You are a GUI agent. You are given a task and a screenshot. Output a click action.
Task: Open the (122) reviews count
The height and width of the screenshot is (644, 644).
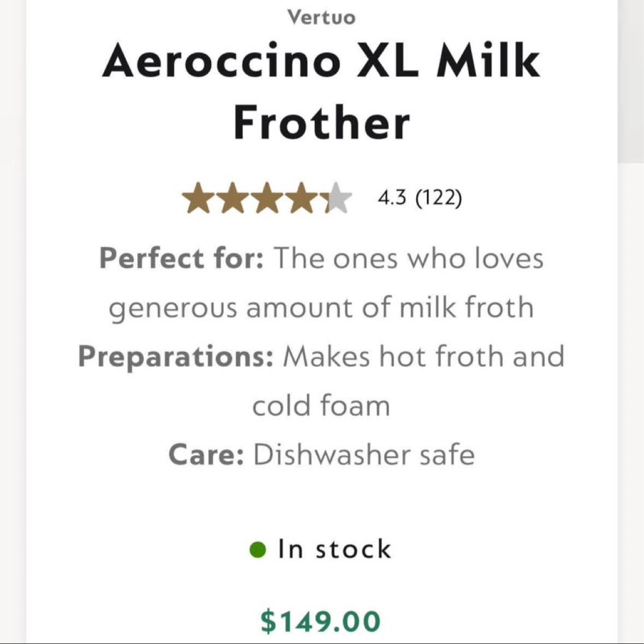439,198
